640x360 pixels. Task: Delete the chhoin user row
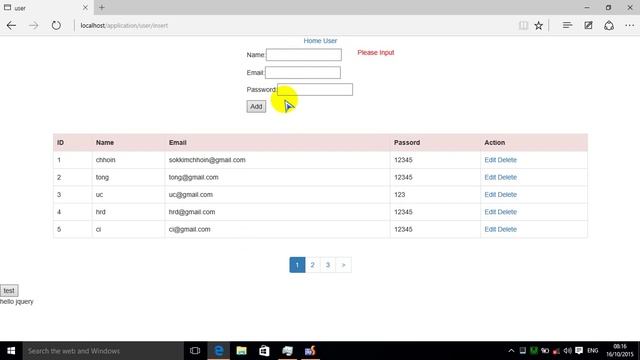(507, 160)
